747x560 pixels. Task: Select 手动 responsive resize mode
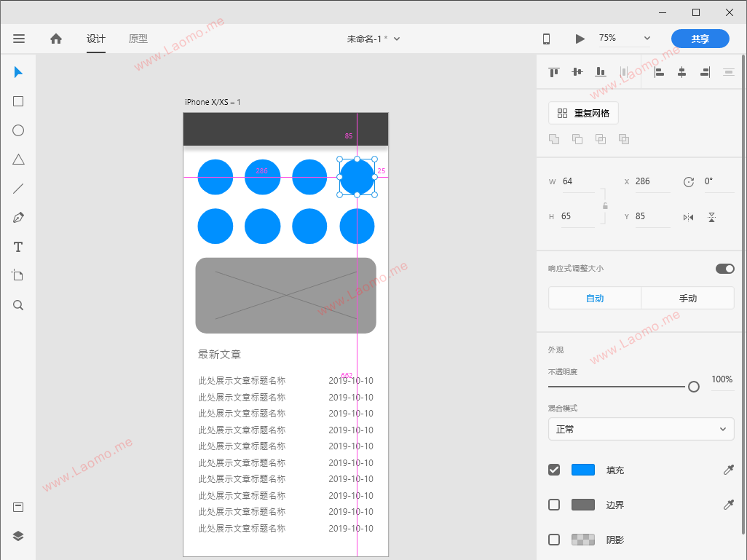(x=688, y=299)
